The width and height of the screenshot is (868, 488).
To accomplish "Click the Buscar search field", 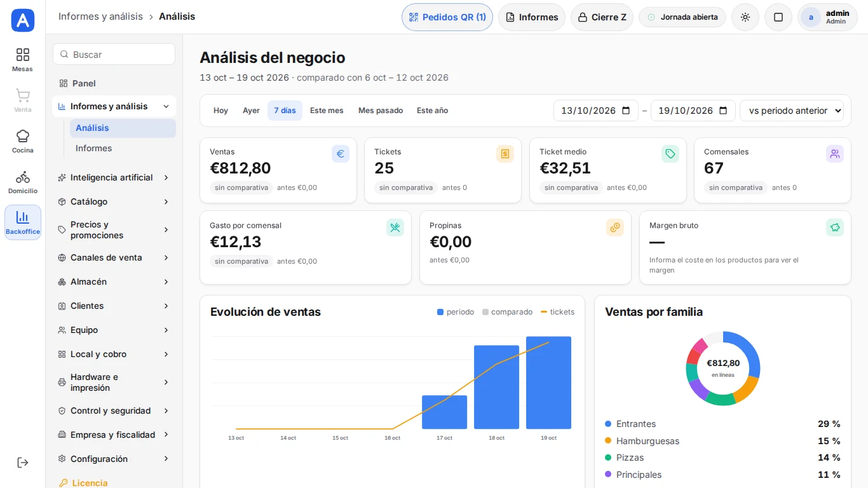I will (114, 54).
